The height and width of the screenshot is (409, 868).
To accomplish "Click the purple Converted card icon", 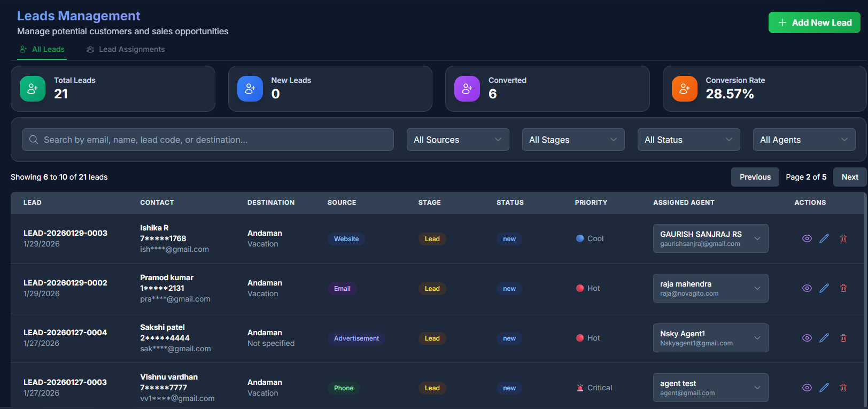I will 467,89.
